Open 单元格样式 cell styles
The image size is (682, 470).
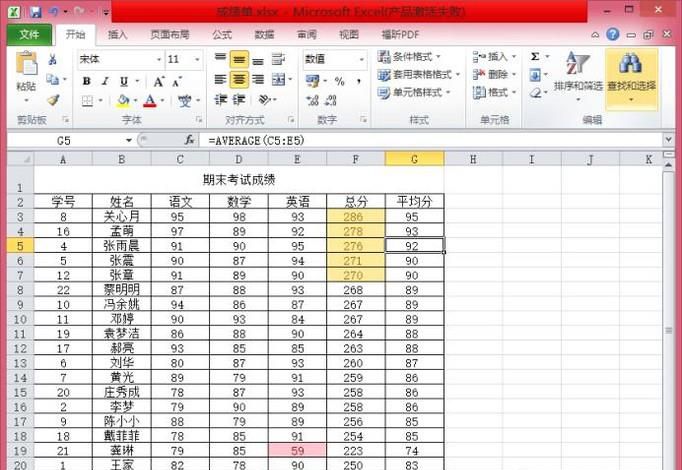pyautogui.click(x=414, y=93)
